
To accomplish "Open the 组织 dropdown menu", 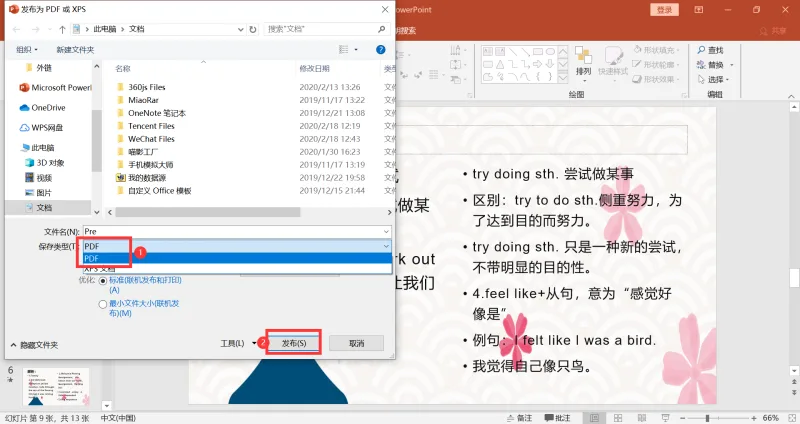I will click(27, 49).
